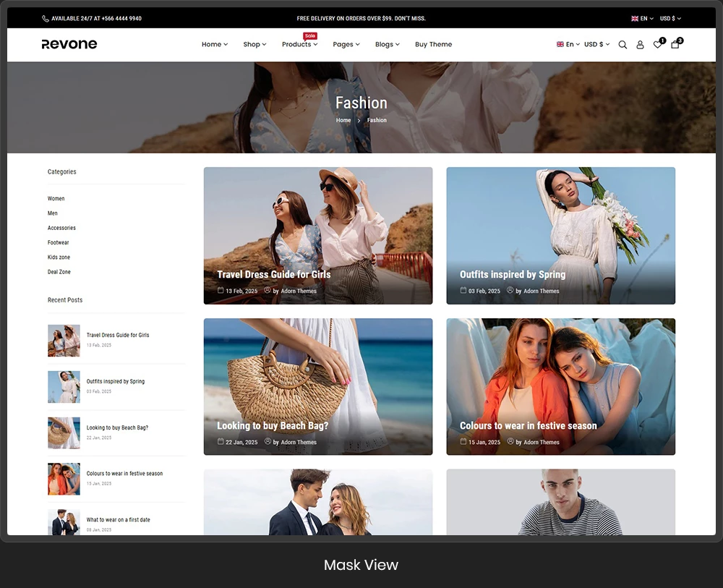Click the Home breadcrumb link
The width and height of the screenshot is (723, 588).
point(343,120)
